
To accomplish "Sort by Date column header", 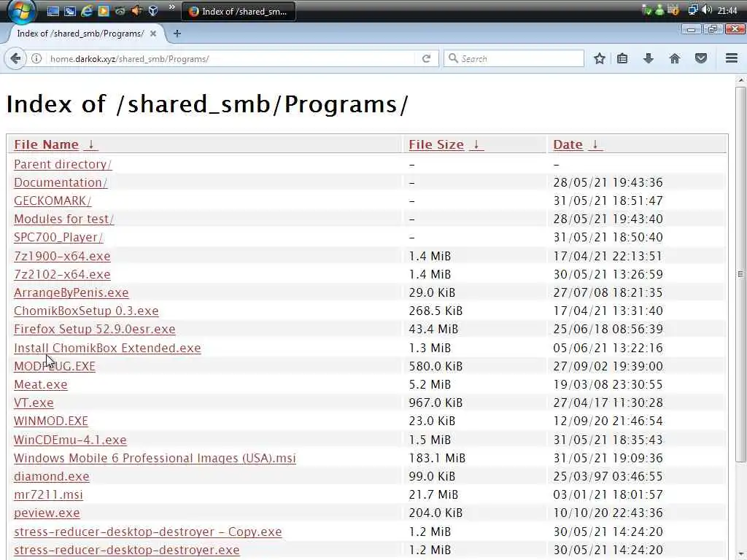I will [x=568, y=144].
